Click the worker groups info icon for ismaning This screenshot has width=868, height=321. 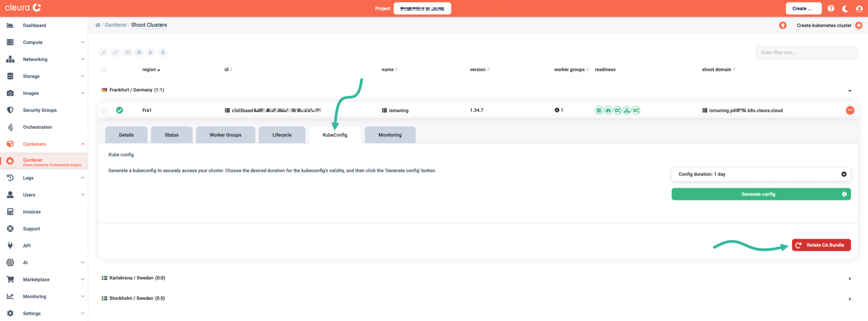[x=557, y=110]
